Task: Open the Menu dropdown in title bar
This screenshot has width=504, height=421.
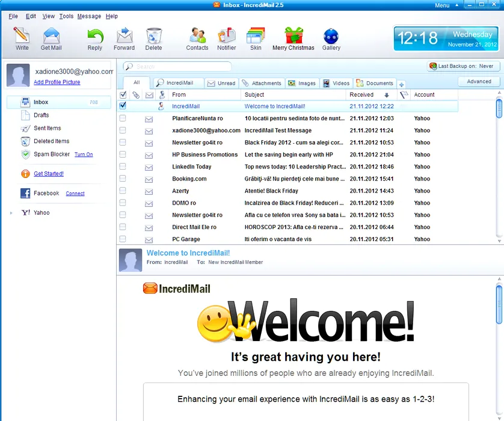Action: pos(446,5)
